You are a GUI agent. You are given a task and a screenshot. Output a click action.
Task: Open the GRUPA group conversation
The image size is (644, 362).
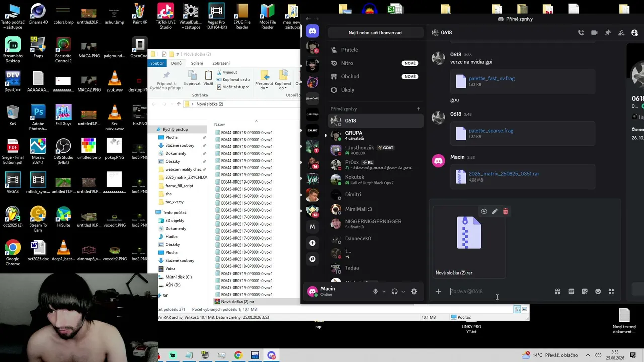tap(375, 135)
